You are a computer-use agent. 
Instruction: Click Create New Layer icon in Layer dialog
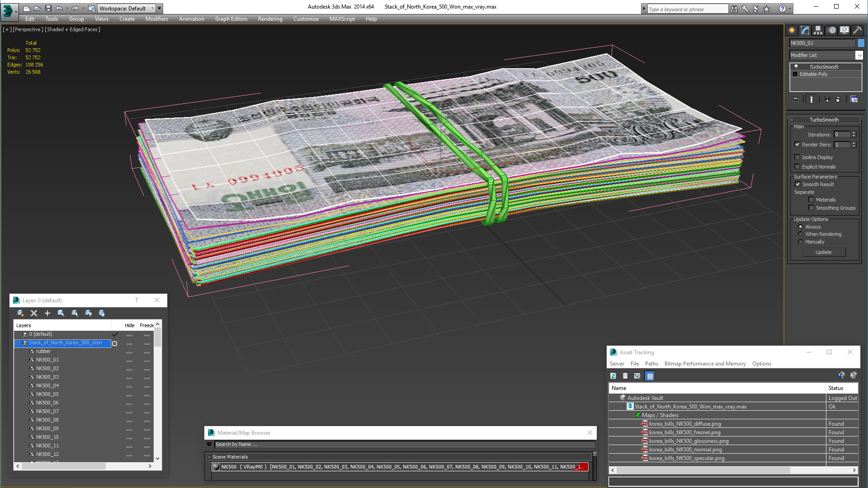[20, 313]
